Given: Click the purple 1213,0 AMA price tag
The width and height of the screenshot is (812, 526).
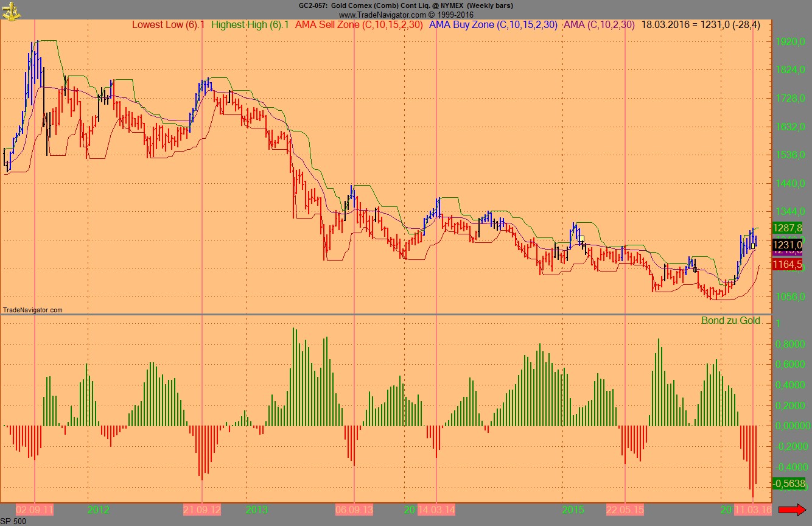Looking at the screenshot, I should (787, 253).
